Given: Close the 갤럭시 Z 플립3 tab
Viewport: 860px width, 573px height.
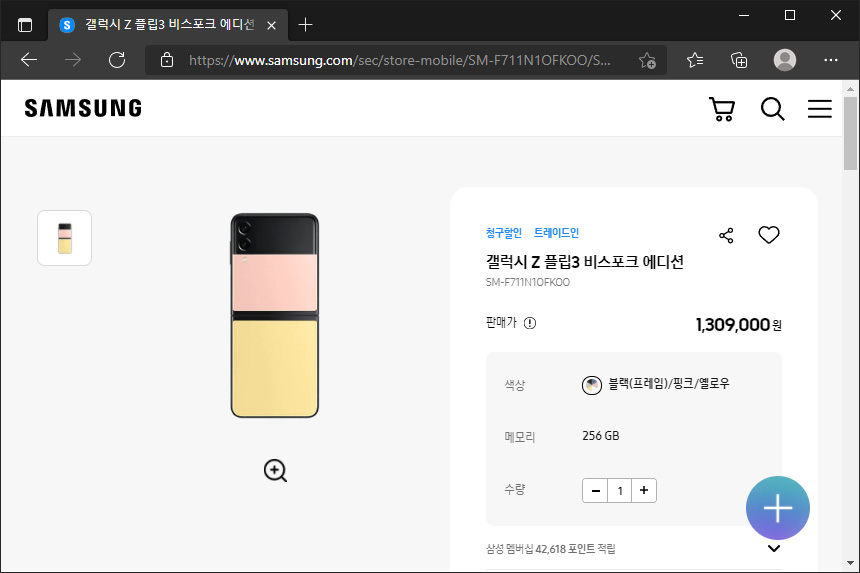Looking at the screenshot, I should [271, 25].
